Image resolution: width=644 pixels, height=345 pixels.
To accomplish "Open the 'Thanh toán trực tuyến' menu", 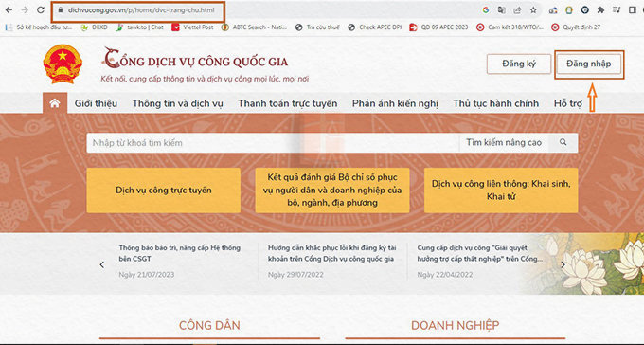I will click(x=288, y=103).
